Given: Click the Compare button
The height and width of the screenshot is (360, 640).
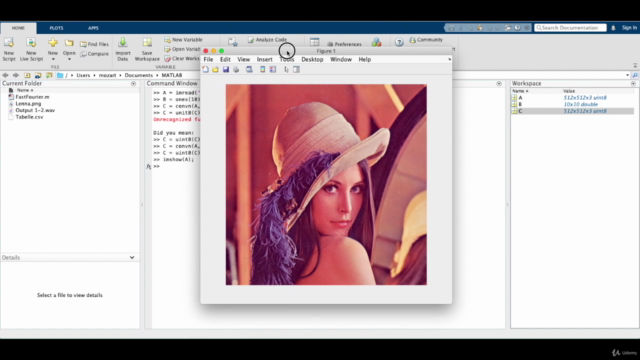Looking at the screenshot, I should (x=94, y=54).
